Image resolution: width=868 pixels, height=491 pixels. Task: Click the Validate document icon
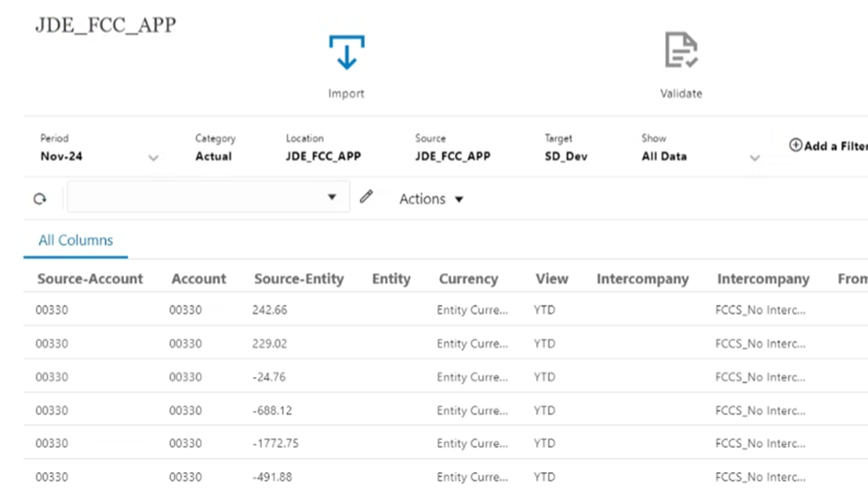coord(681,50)
